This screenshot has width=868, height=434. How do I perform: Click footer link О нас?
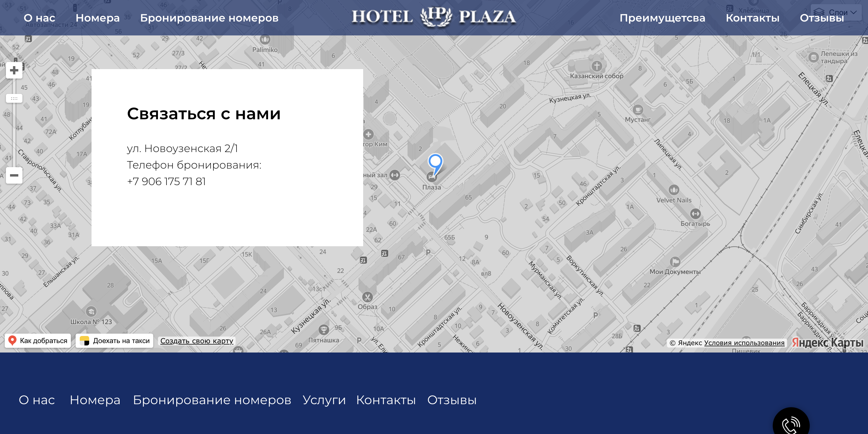pyautogui.click(x=37, y=400)
